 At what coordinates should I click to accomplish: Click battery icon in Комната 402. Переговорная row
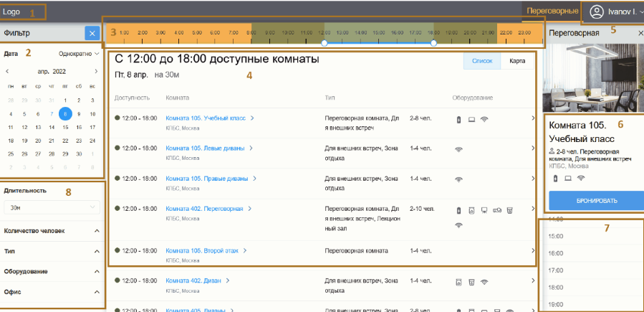pyautogui.click(x=459, y=211)
